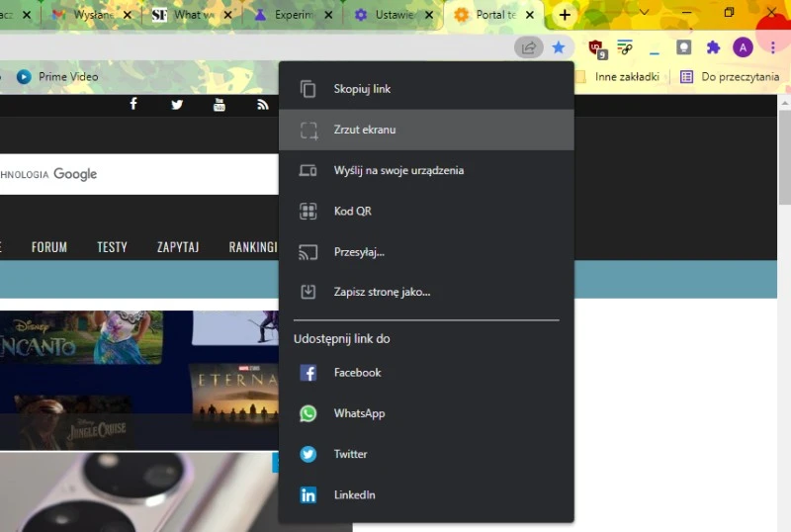Open the FORUM navigation link
Viewport: 791px width, 532px height.
coord(48,247)
